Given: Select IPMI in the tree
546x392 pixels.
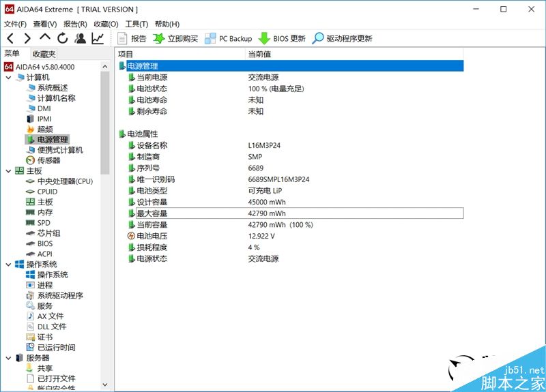Looking at the screenshot, I should click(39, 119).
